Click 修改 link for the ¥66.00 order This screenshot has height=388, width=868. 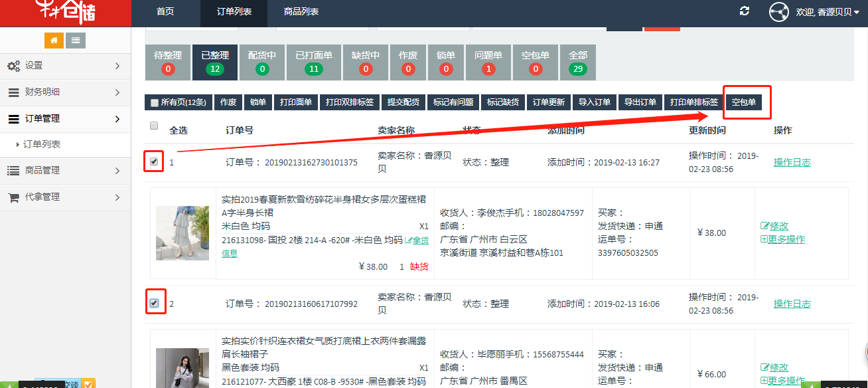point(779,367)
